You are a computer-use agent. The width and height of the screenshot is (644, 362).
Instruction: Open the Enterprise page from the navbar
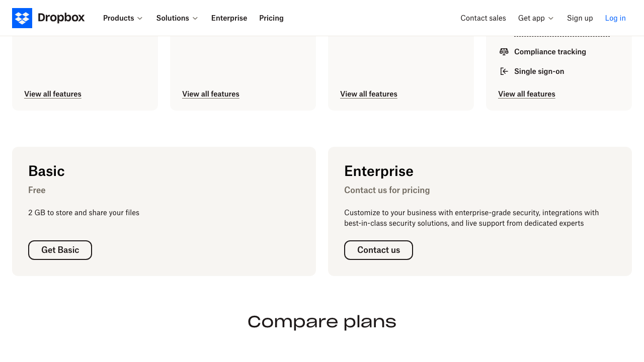point(229,18)
